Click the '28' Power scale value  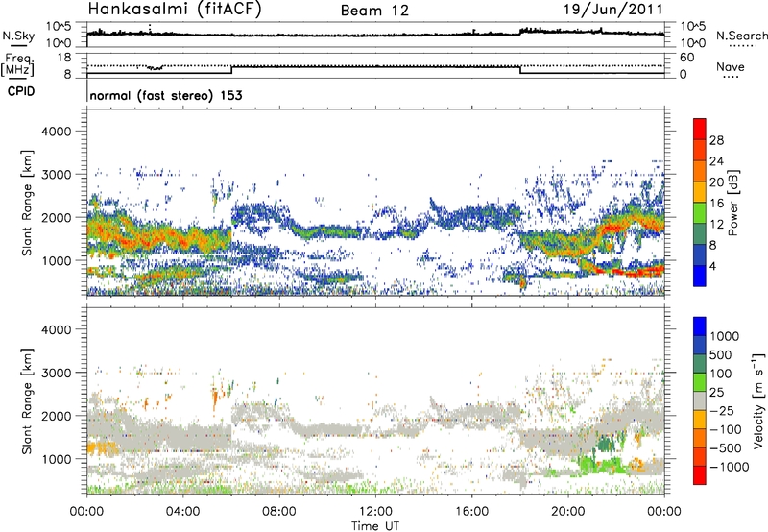[x=716, y=140]
